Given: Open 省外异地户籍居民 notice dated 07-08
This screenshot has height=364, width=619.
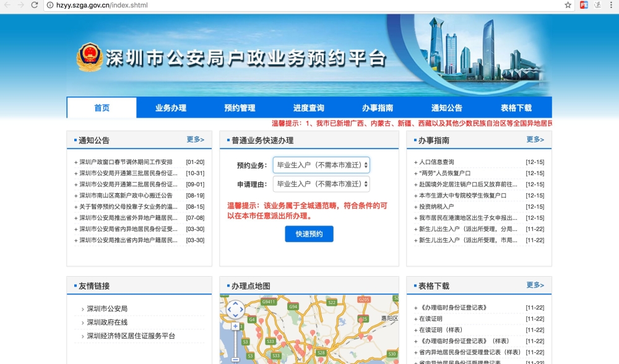Looking at the screenshot, I should [128, 217].
